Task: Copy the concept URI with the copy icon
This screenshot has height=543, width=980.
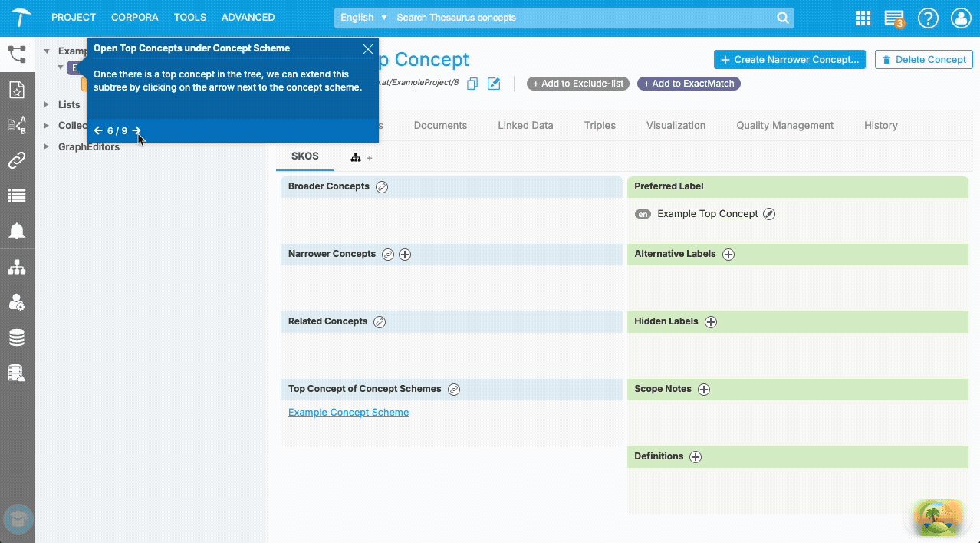Action: pyautogui.click(x=473, y=83)
